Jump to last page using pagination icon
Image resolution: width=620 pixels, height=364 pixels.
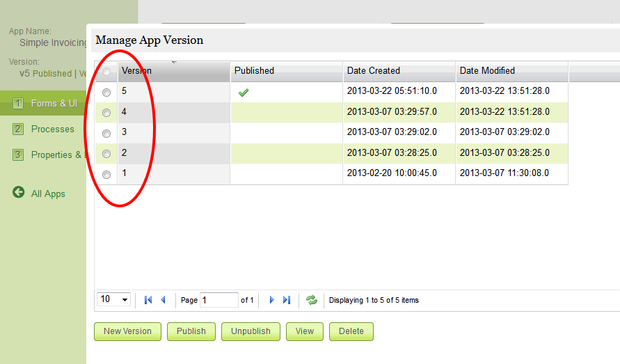tap(287, 300)
